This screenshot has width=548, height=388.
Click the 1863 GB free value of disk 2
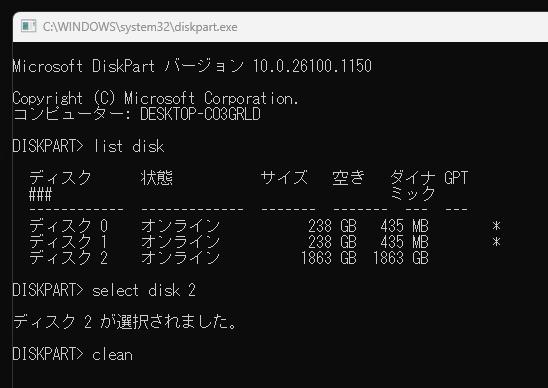point(401,258)
